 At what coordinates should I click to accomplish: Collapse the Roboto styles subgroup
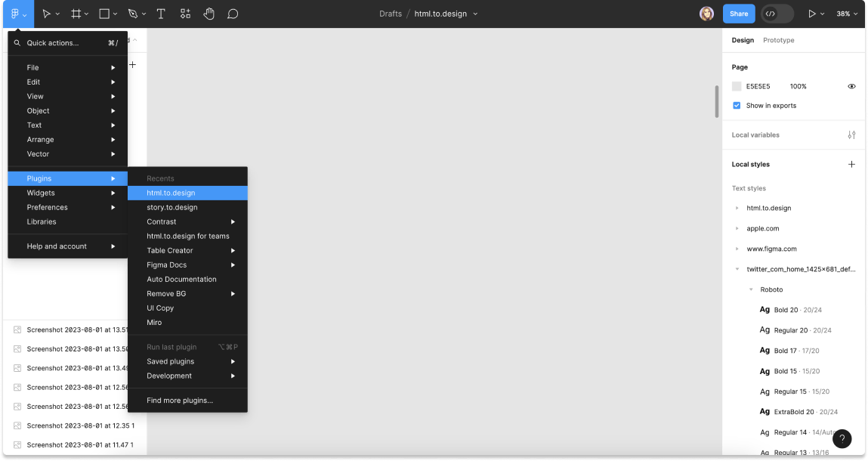(751, 289)
